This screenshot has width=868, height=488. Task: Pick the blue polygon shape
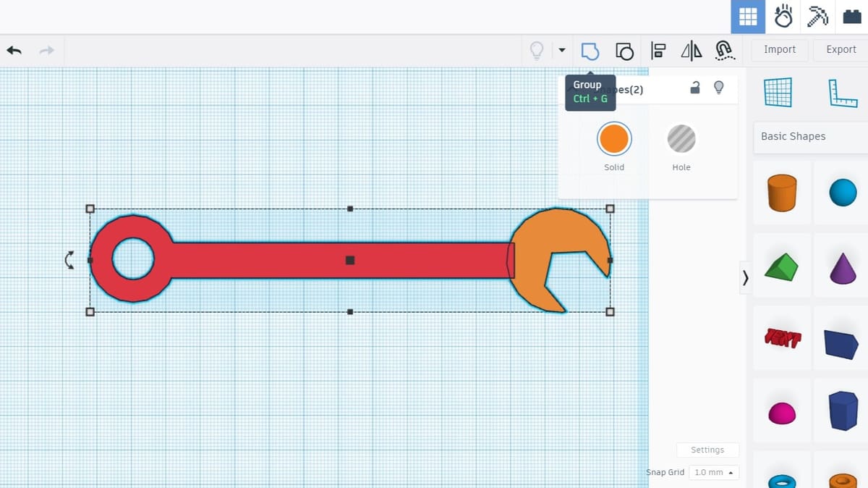tap(843, 411)
